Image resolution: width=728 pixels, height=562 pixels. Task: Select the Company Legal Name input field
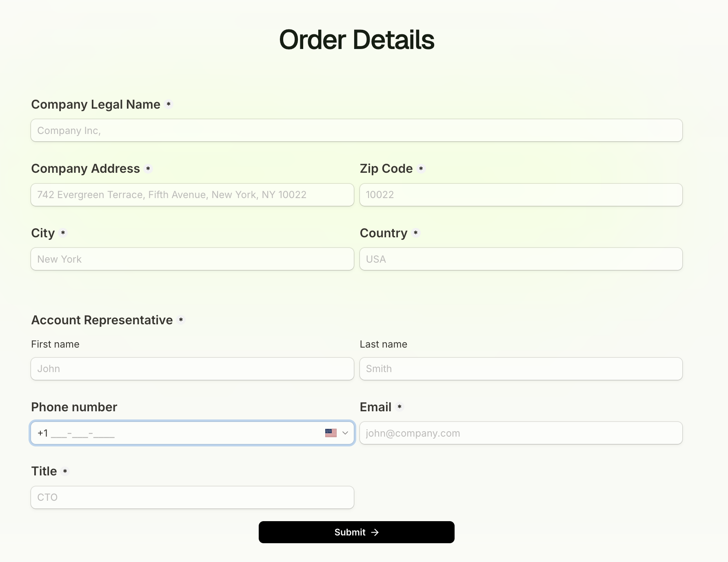pyautogui.click(x=356, y=130)
